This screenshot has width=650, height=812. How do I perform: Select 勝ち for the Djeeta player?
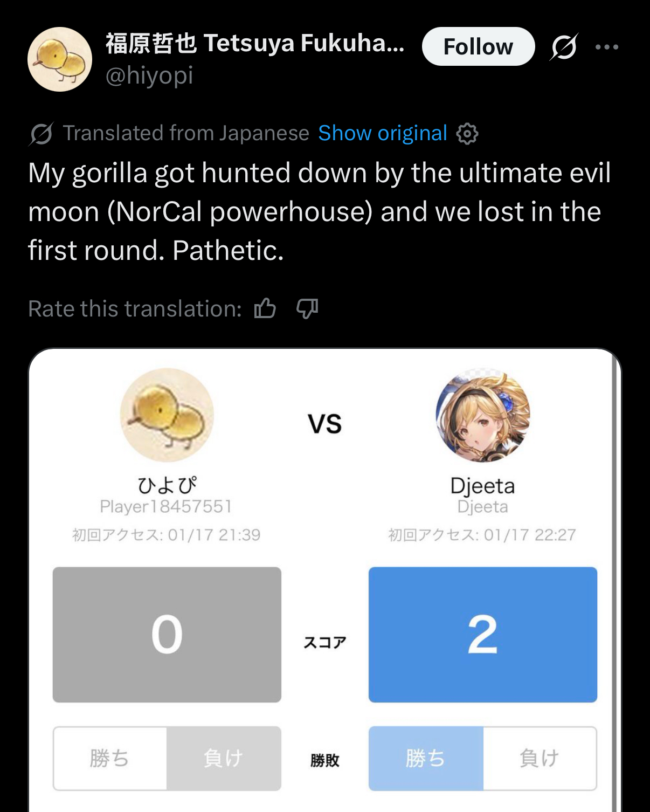point(426,758)
